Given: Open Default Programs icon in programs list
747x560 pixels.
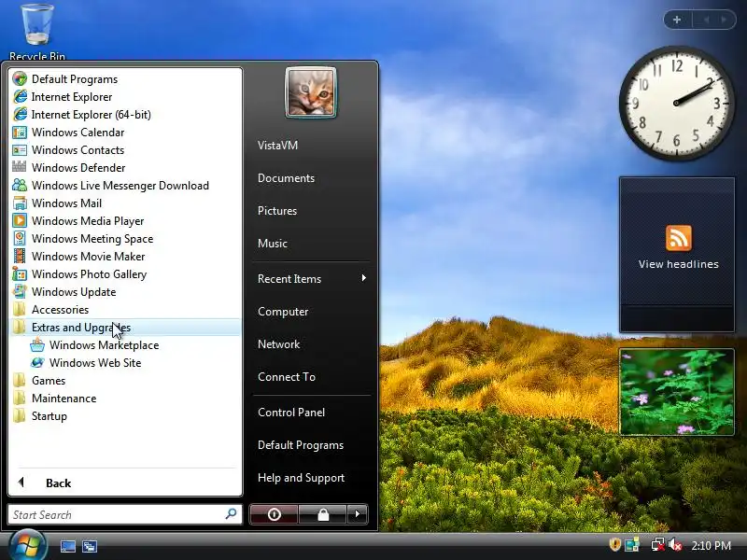Looking at the screenshot, I should tap(20, 78).
